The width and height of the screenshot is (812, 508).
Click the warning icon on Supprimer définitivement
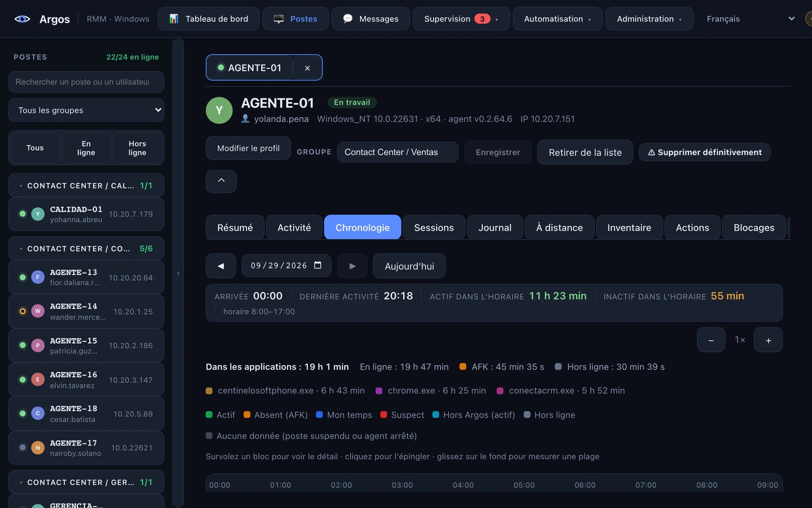coord(651,152)
